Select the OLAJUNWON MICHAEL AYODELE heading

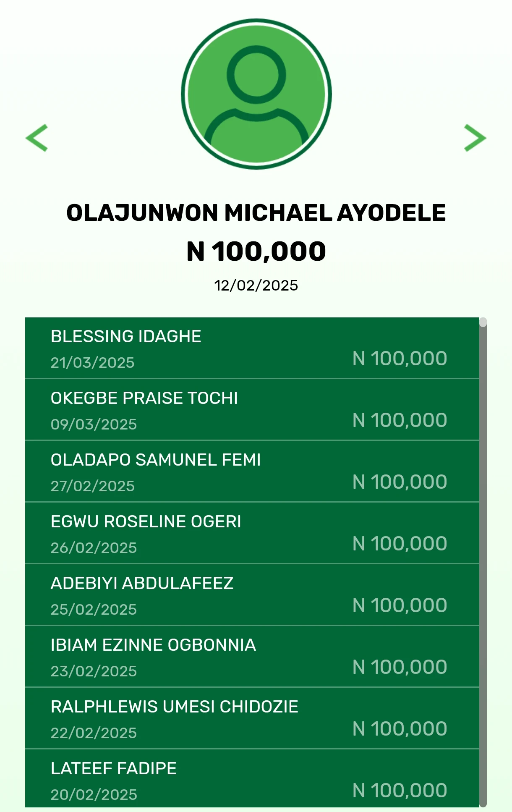point(256,212)
